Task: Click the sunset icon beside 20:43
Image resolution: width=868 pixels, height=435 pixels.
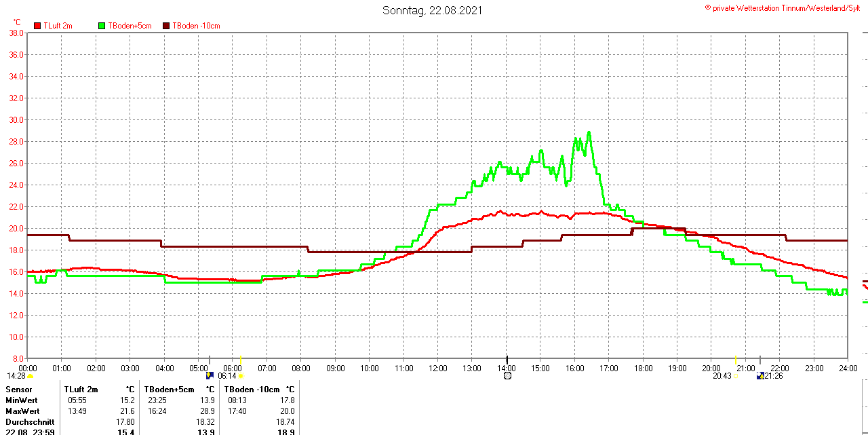Action: pos(735,376)
